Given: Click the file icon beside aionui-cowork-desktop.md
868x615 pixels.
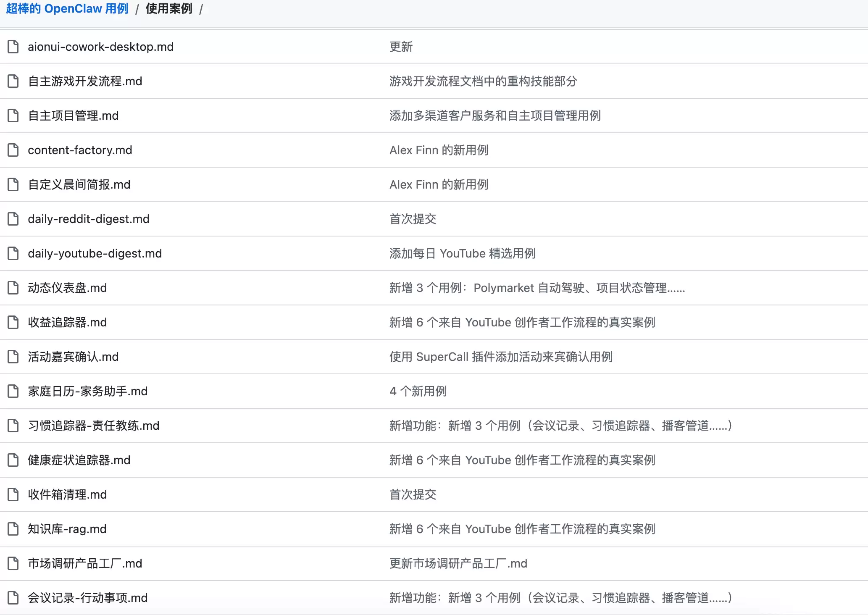Looking at the screenshot, I should coord(13,47).
